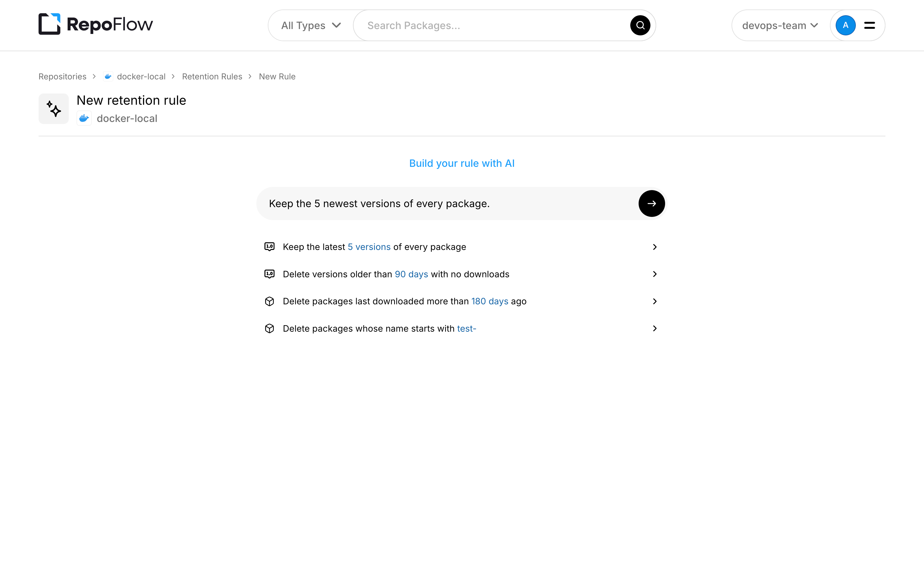
Task: Click the Build your rule with AI heading
Action: [x=462, y=163]
